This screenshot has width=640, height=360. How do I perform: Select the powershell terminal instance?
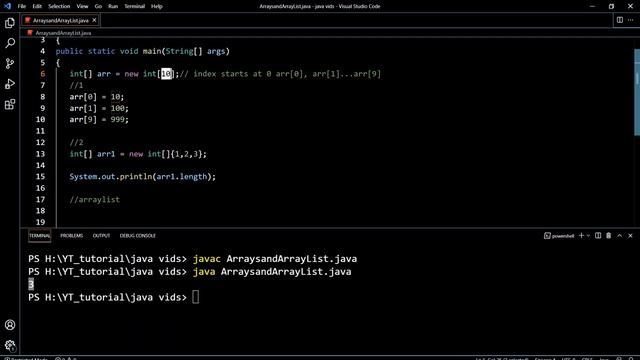(559, 236)
